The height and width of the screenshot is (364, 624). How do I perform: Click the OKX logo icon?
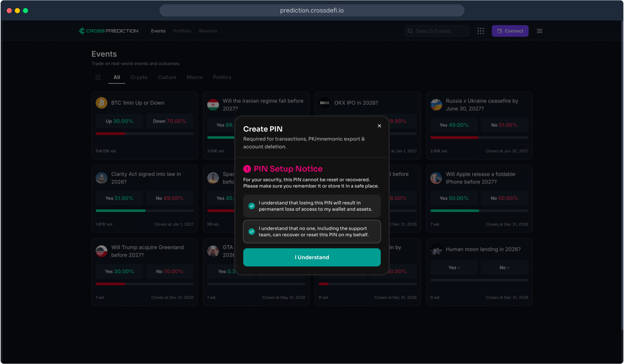(x=324, y=103)
